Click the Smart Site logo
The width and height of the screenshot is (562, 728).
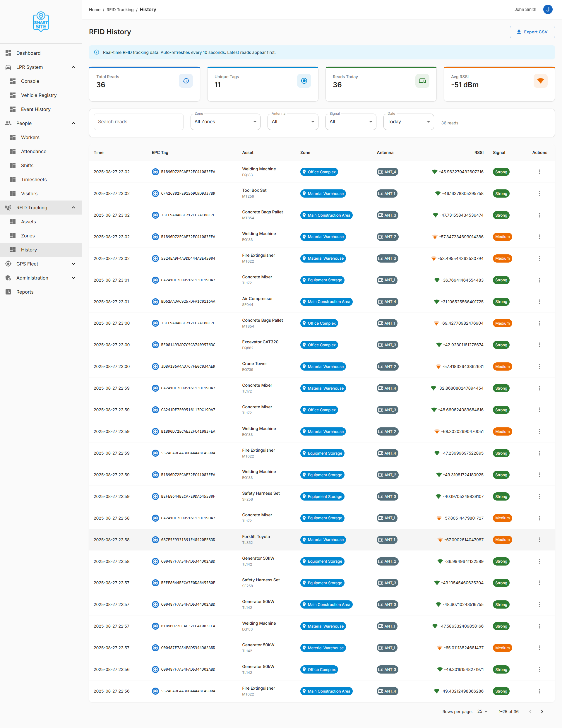point(41,22)
